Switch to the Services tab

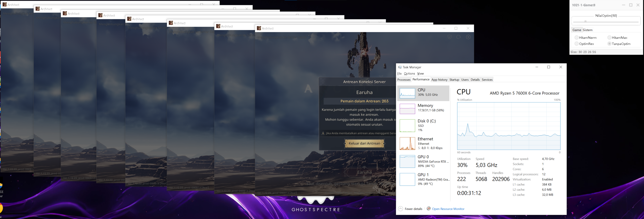(x=487, y=80)
